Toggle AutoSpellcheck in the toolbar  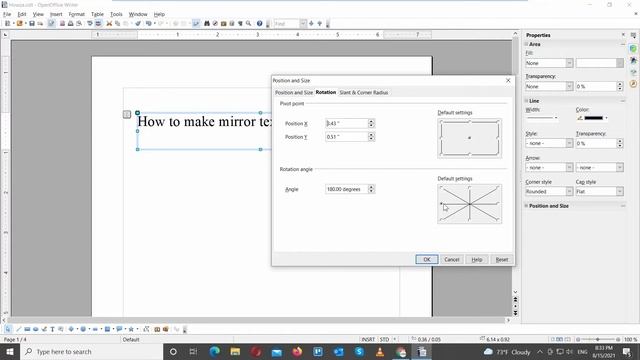(x=98, y=24)
